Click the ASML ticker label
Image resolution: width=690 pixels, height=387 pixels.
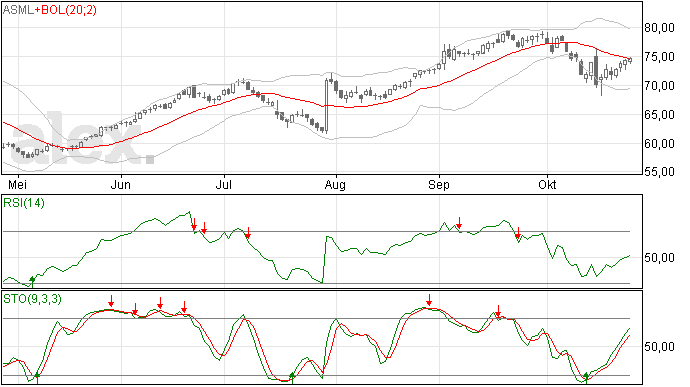[x=18, y=10]
